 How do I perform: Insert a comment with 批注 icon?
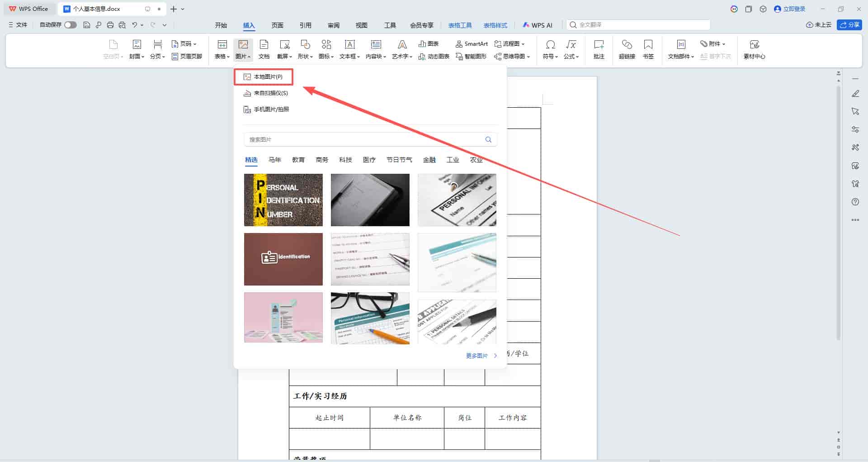(x=599, y=49)
